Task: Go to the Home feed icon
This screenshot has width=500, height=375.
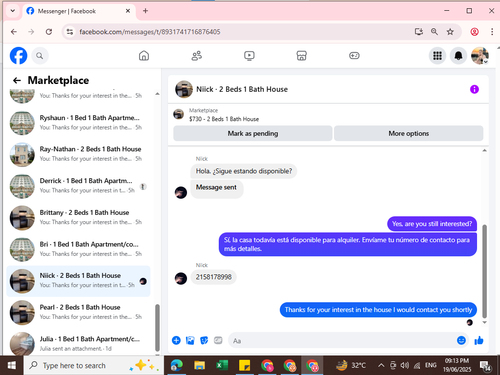Action: (144, 56)
